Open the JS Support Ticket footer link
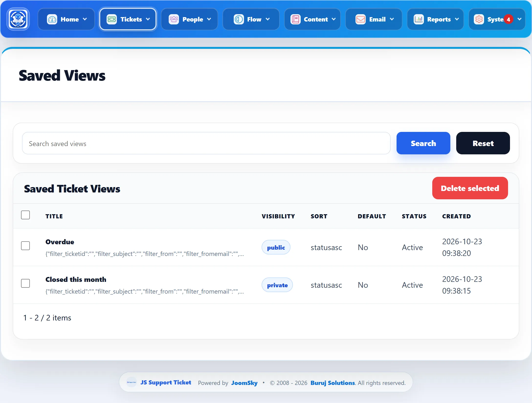 click(x=166, y=382)
